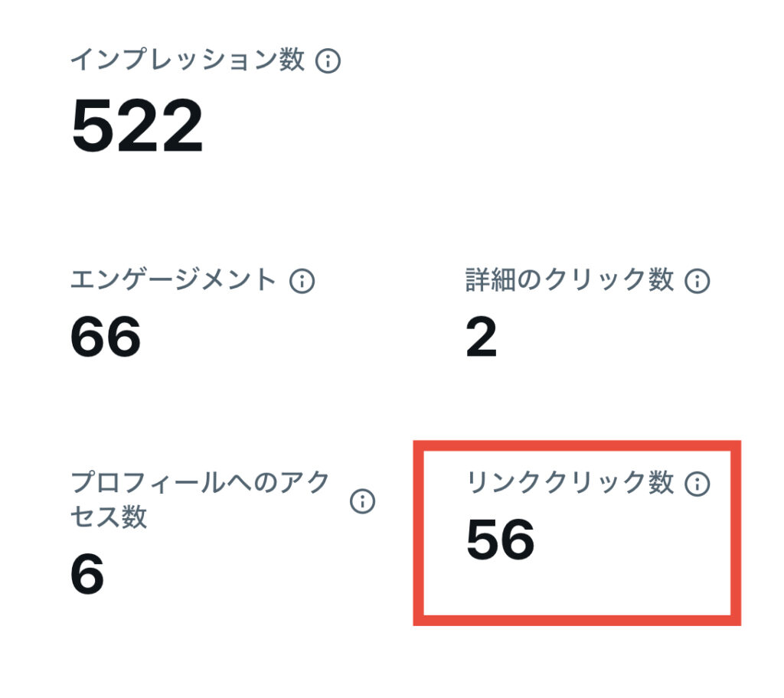
Task: Click the detail clicks value 2
Action: coord(482,338)
